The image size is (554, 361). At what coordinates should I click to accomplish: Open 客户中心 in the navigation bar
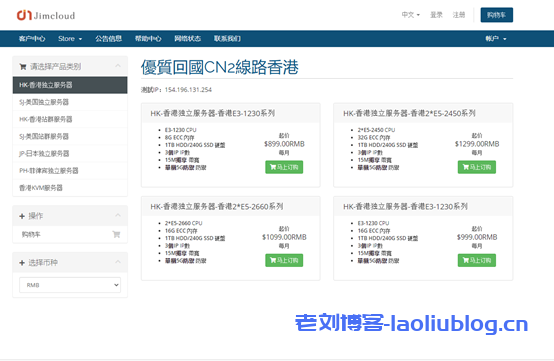(32, 39)
